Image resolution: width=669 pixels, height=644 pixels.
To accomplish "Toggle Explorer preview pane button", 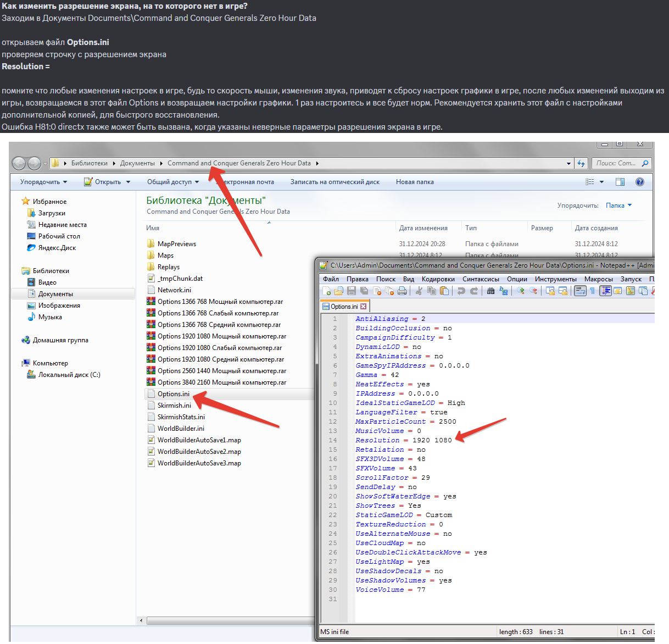I will 620,182.
